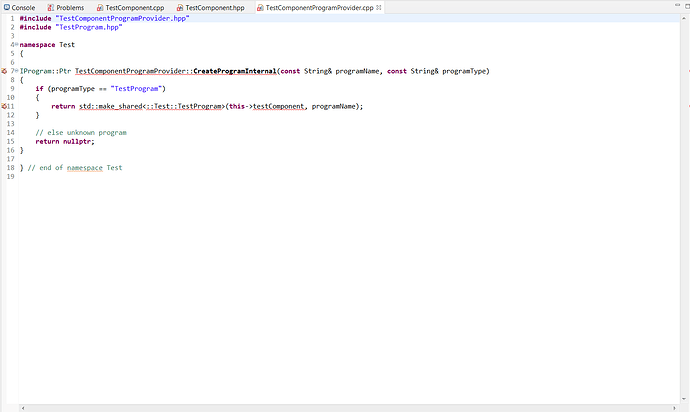
Task: Click the overview ruler error mark for line 11
Action: [688, 106]
